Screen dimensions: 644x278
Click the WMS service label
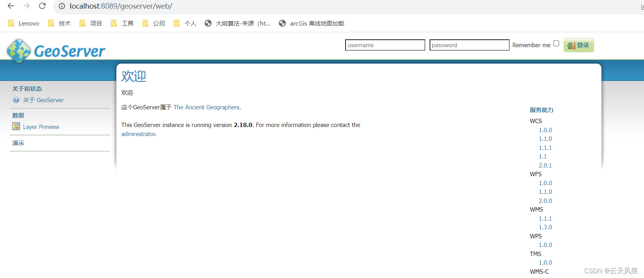point(536,210)
